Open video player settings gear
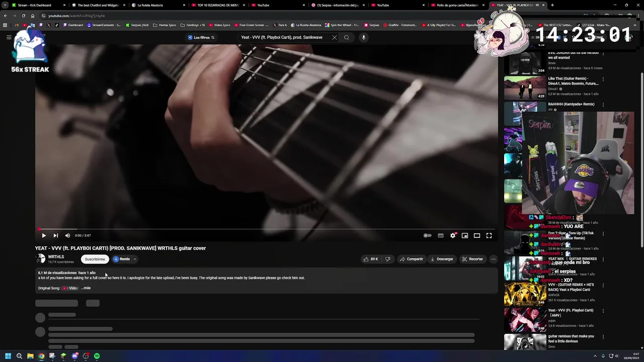Screen dimensions: 644x362 pos(453,235)
